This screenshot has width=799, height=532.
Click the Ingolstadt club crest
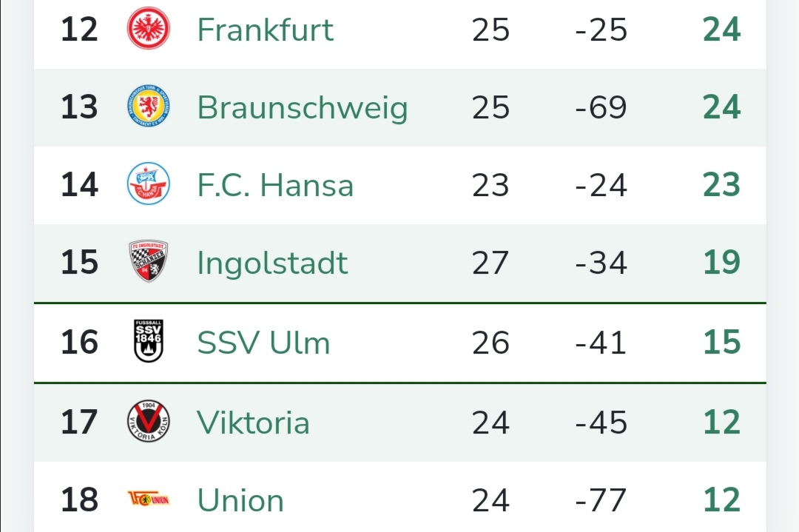(x=149, y=262)
